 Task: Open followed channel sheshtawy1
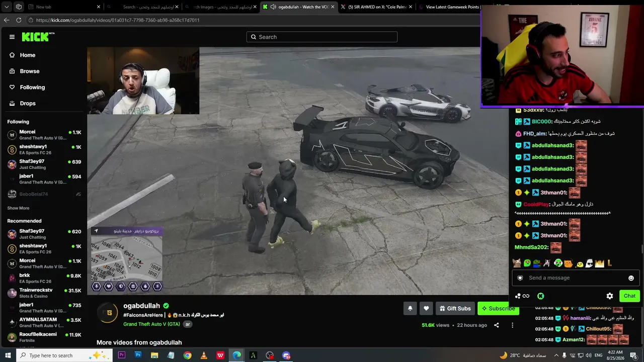pos(44,149)
